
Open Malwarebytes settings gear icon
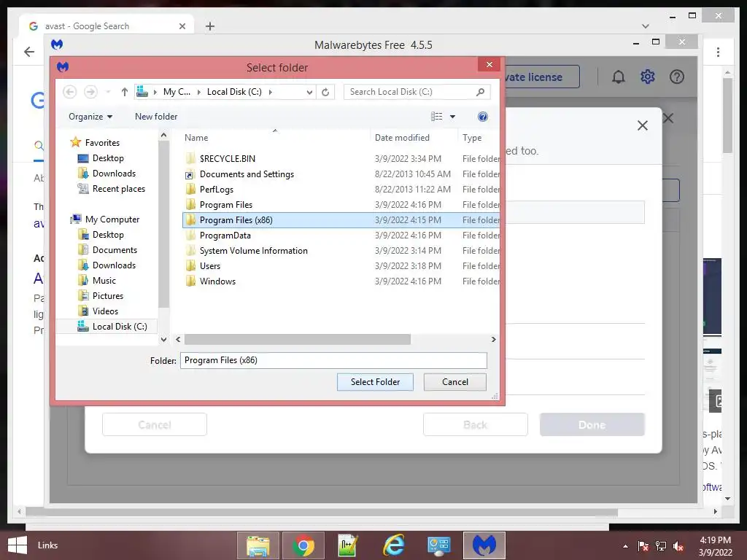click(648, 77)
